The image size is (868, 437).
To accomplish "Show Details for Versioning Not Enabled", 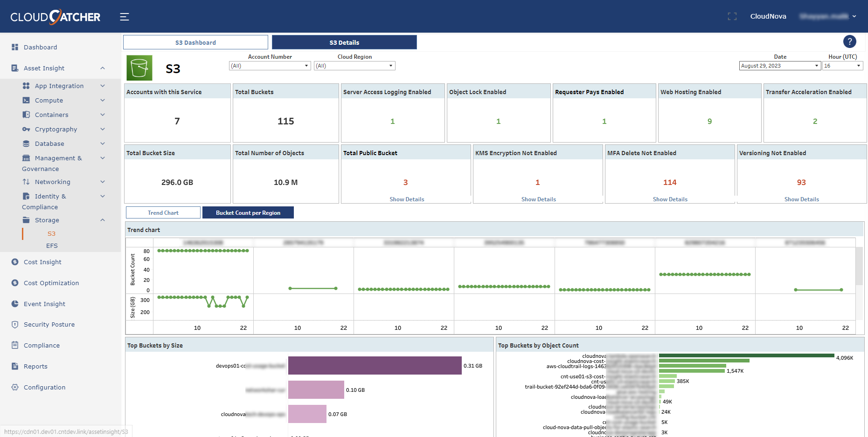I will 801,199.
